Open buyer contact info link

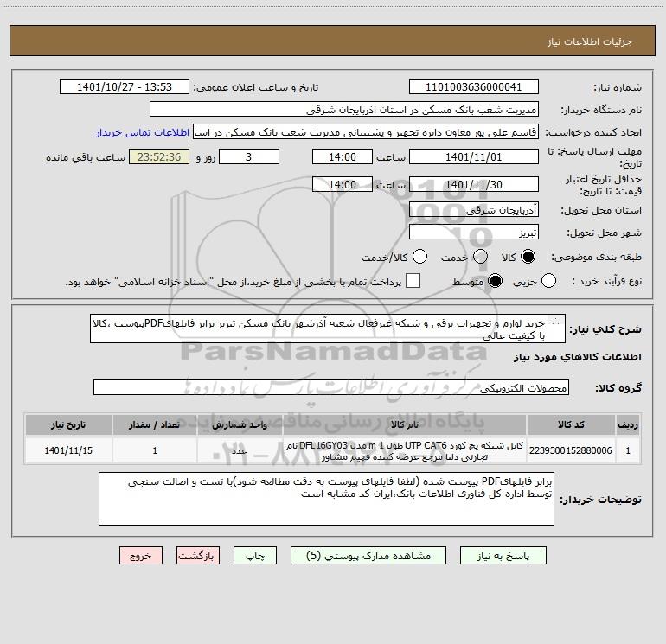click(x=143, y=132)
